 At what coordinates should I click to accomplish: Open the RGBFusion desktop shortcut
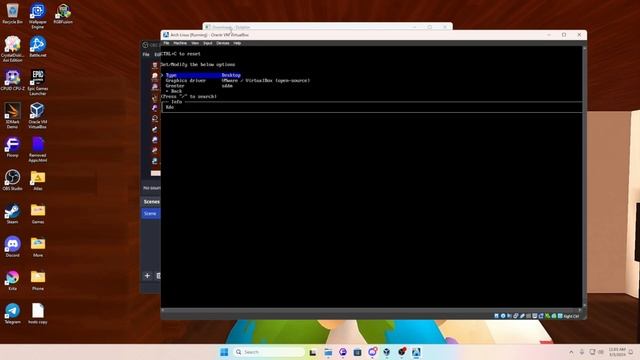(63, 14)
